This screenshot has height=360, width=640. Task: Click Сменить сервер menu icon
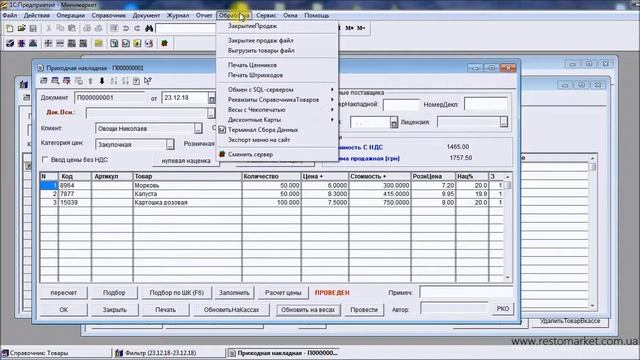tap(222, 154)
